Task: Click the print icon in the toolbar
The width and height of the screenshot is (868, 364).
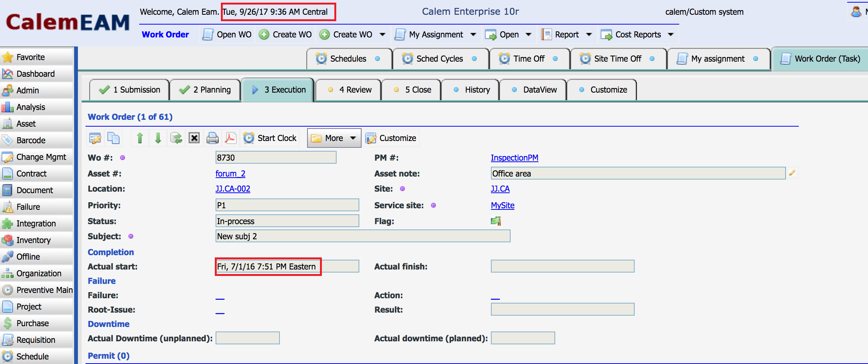Action: point(213,138)
